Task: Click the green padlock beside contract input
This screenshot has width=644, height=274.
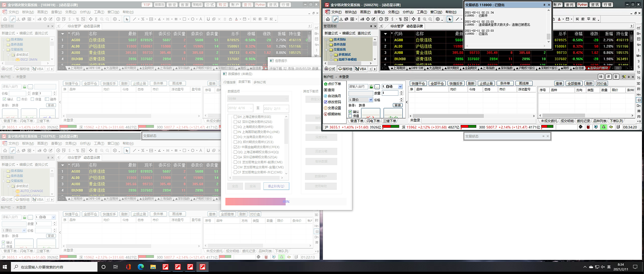Action: pos(371,87)
